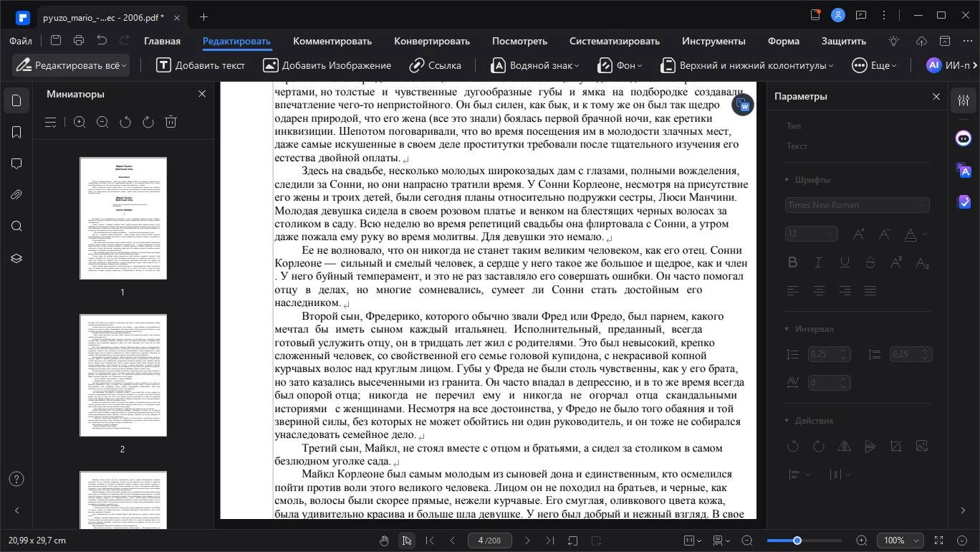This screenshot has height=552, width=980.
Task: Open the thumbnail options list menu
Action: (51, 123)
